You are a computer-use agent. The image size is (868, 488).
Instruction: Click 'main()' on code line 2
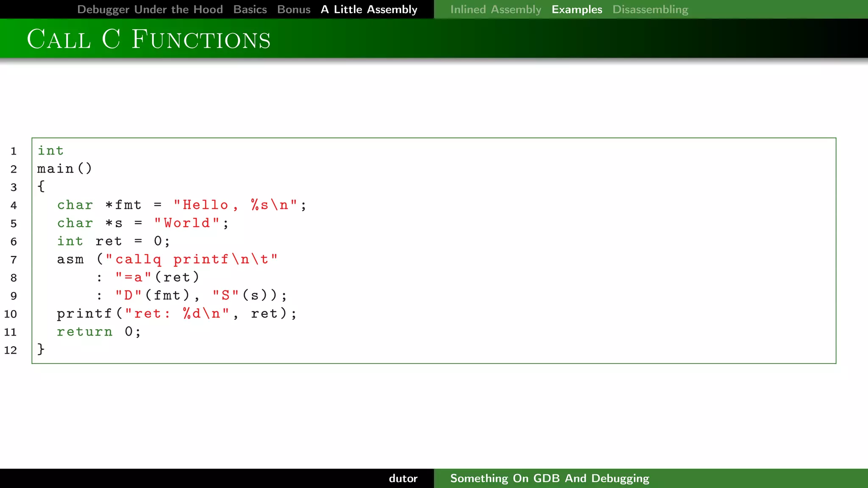point(64,169)
